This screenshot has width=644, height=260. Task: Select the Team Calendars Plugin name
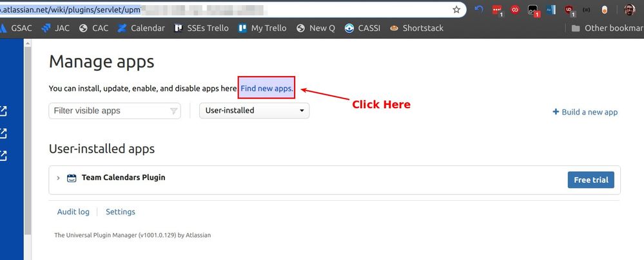click(123, 178)
